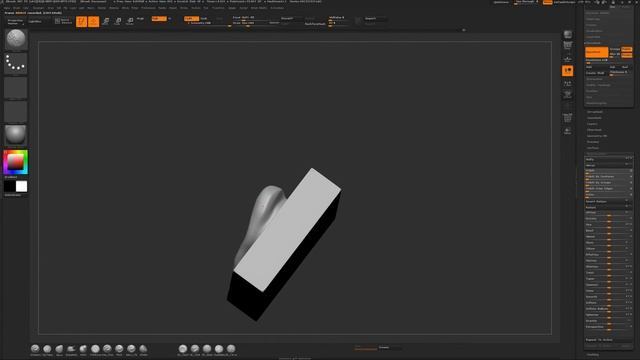Viewport: 640px width, 360px height.
Task: Expand the Layers subpalette
Action: (592, 124)
